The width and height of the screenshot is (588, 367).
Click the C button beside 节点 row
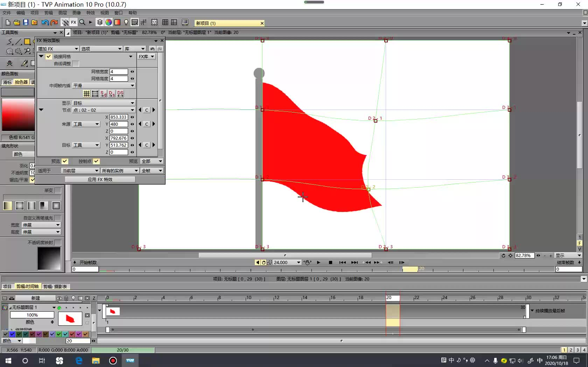pyautogui.click(x=147, y=110)
